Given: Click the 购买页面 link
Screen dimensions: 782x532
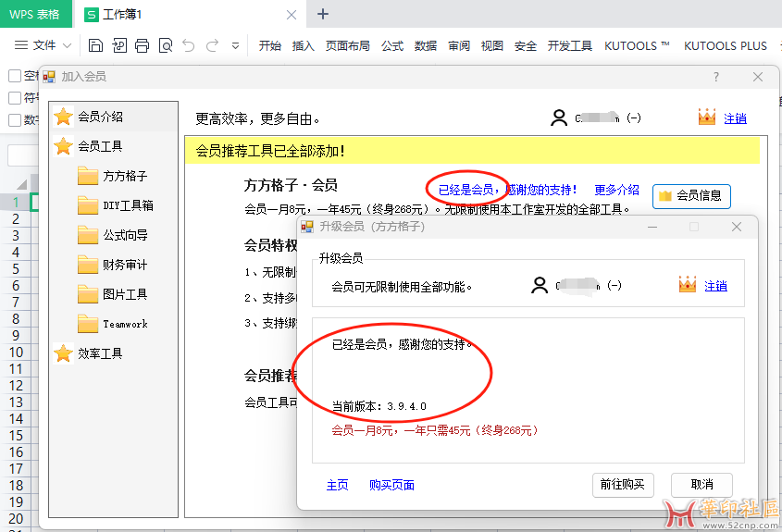Looking at the screenshot, I should (x=391, y=485).
